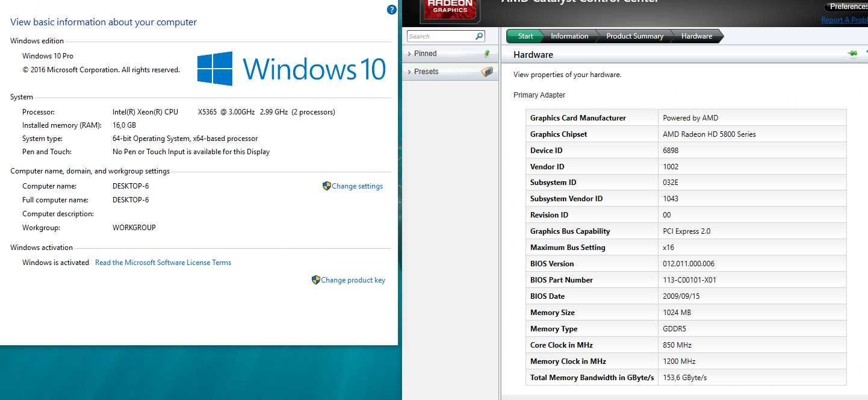This screenshot has height=400, width=868.
Task: Select the Revision ID value 00
Action: [667, 215]
